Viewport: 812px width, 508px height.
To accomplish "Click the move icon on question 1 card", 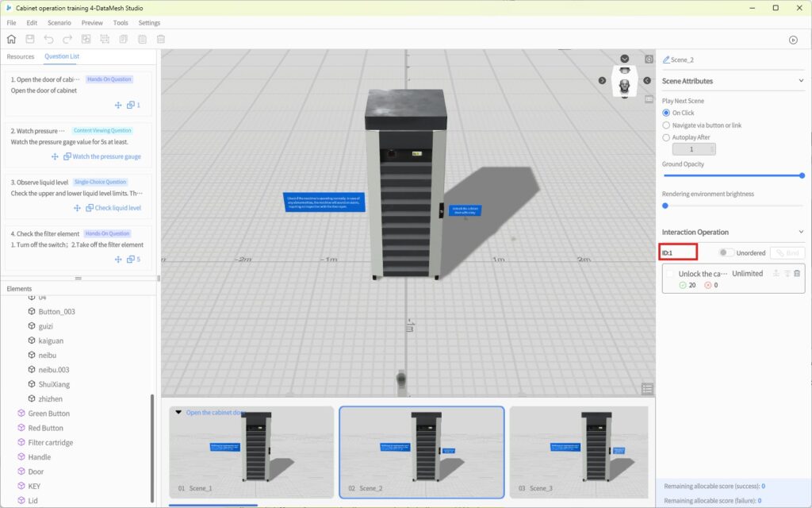I will click(118, 105).
